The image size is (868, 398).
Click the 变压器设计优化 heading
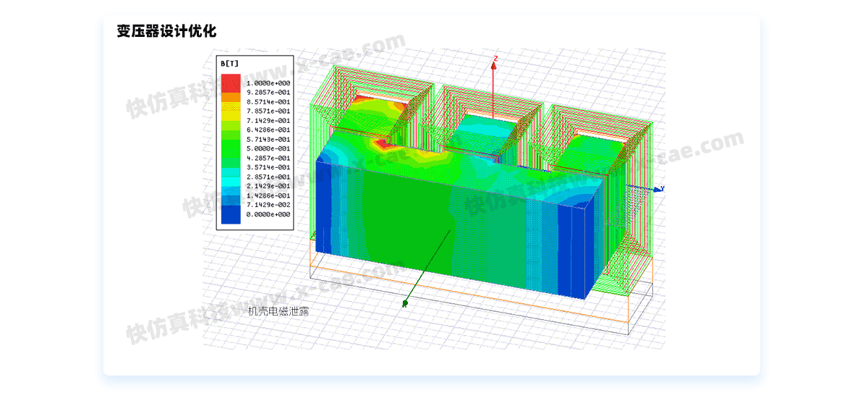click(x=166, y=31)
